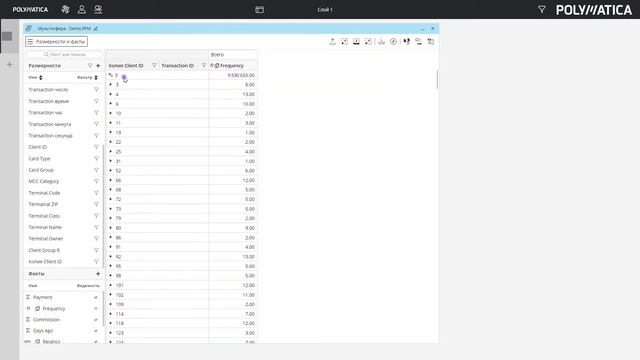
Task: Expand table row 10
Action: [x=111, y=113]
